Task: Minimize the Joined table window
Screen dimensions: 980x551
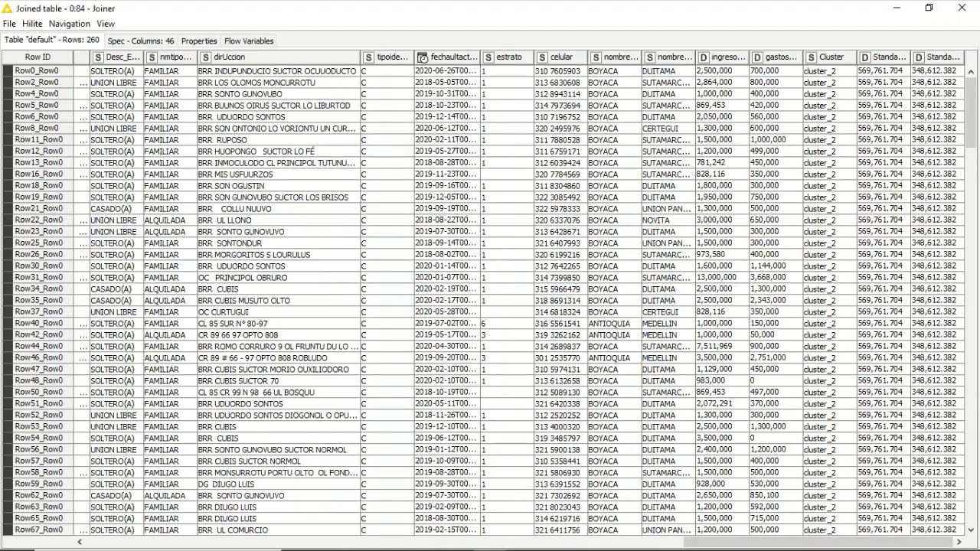Action: 897,8
